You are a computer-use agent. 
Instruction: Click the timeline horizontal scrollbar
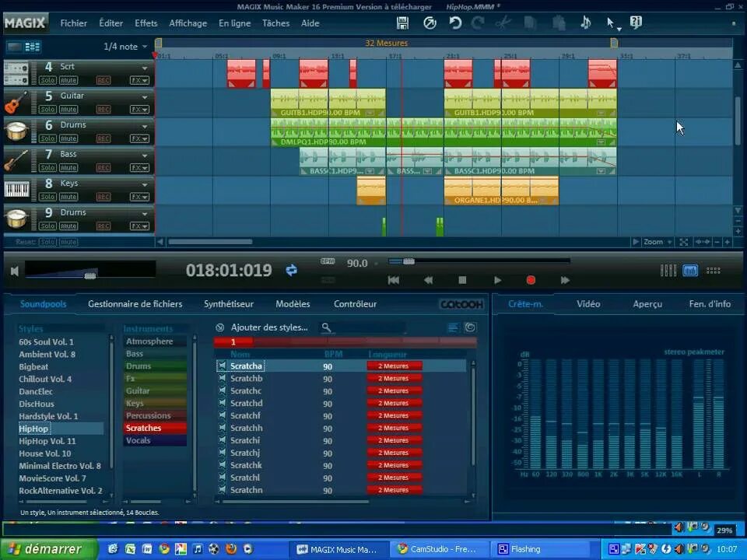[210, 242]
